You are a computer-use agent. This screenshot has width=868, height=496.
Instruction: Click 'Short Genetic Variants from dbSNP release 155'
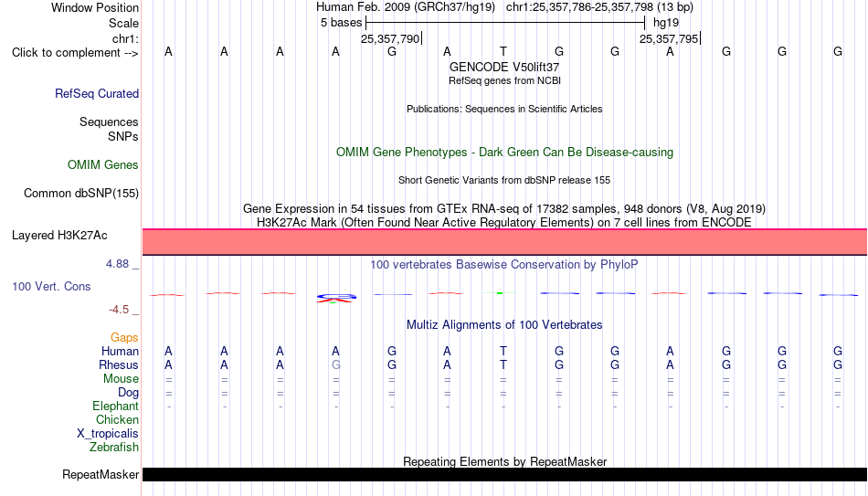[x=504, y=181]
